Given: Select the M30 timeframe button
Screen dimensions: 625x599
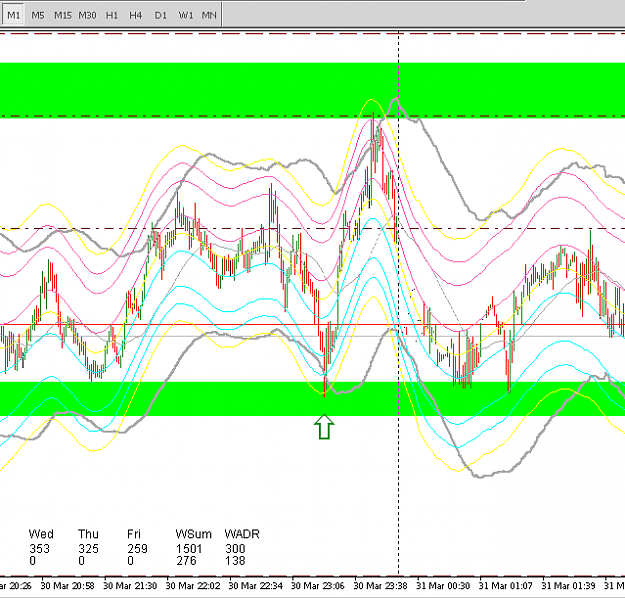Looking at the screenshot, I should pos(87,16).
